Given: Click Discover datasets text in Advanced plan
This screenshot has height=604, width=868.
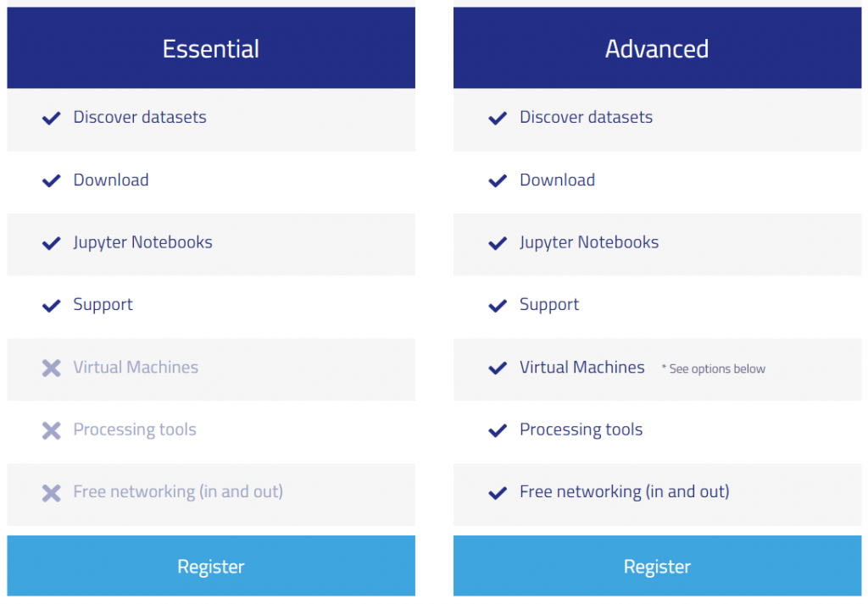Looking at the screenshot, I should (586, 118).
